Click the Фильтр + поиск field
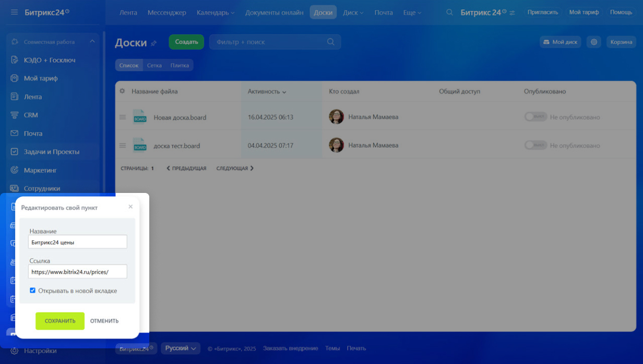The height and width of the screenshot is (364, 643). pyautogui.click(x=275, y=42)
